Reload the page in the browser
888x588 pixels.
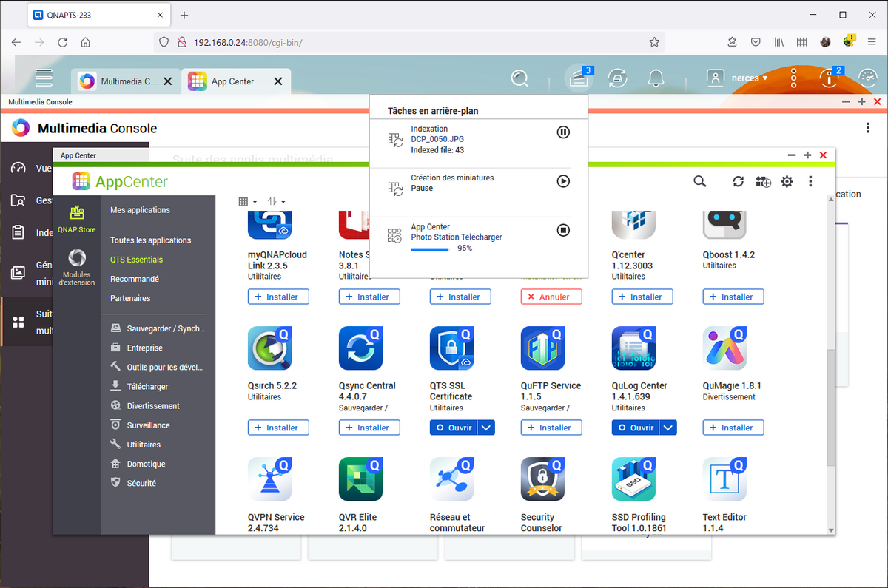click(62, 42)
